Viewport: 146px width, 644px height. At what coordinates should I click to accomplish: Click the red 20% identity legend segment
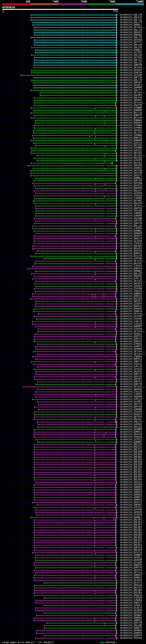point(16,4)
